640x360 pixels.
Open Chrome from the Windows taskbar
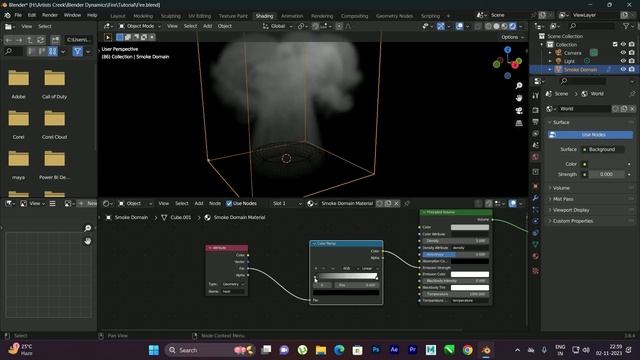467,350
